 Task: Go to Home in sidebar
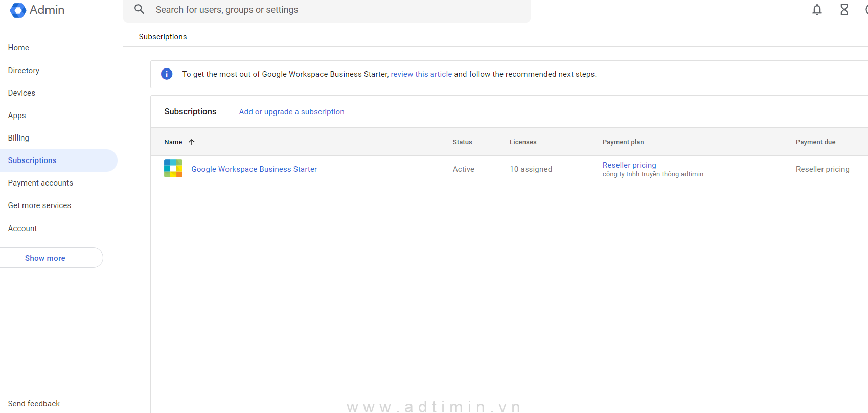pos(18,48)
